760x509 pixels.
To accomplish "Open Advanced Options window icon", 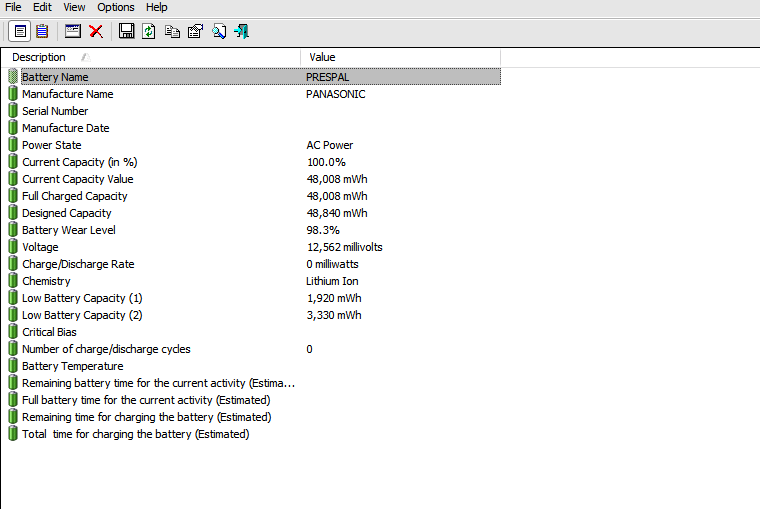I will (x=73, y=32).
